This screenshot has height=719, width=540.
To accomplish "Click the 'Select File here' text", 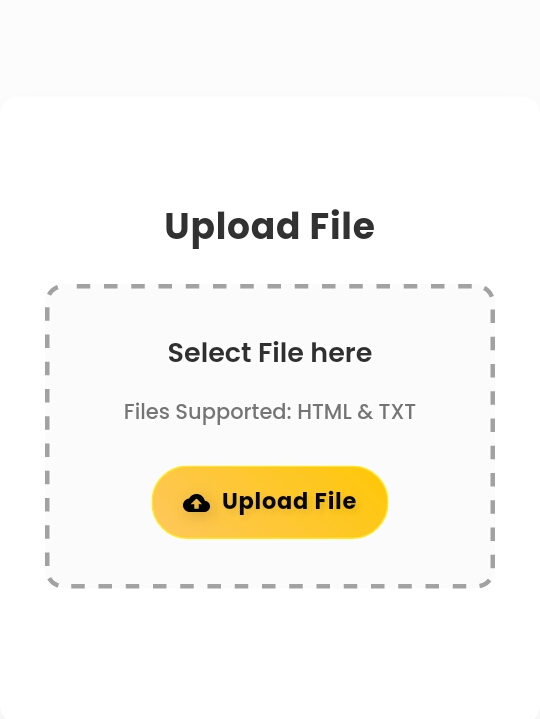I will [x=270, y=353].
